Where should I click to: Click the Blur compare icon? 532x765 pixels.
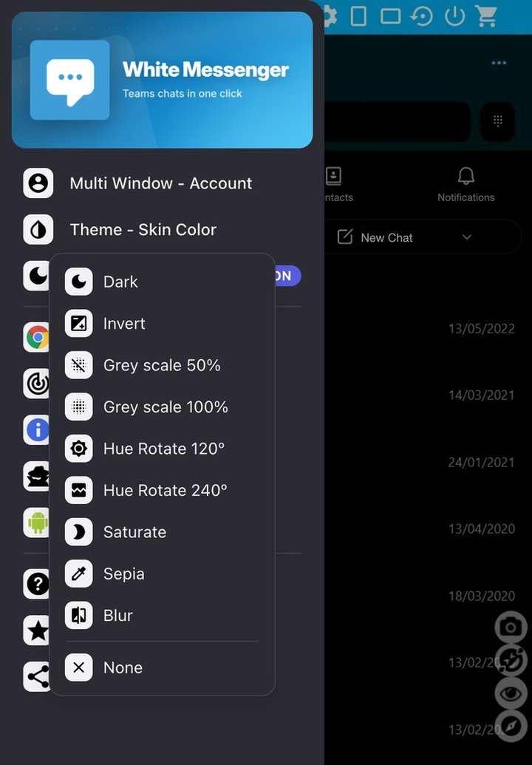coord(78,615)
